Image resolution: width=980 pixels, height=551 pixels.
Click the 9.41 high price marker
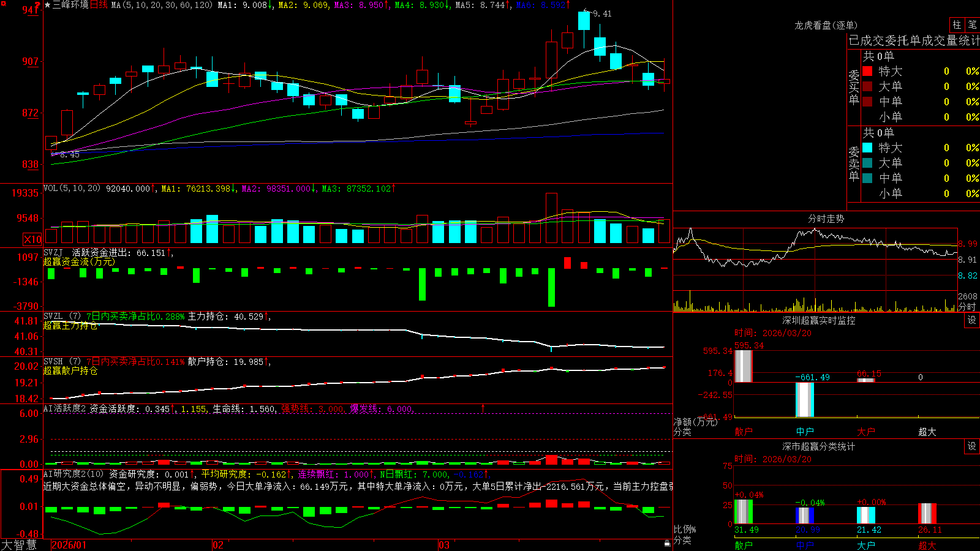602,13
